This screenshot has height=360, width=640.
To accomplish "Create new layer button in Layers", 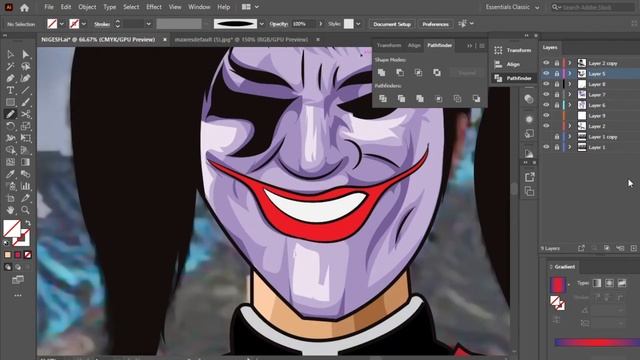I will tap(633, 248).
